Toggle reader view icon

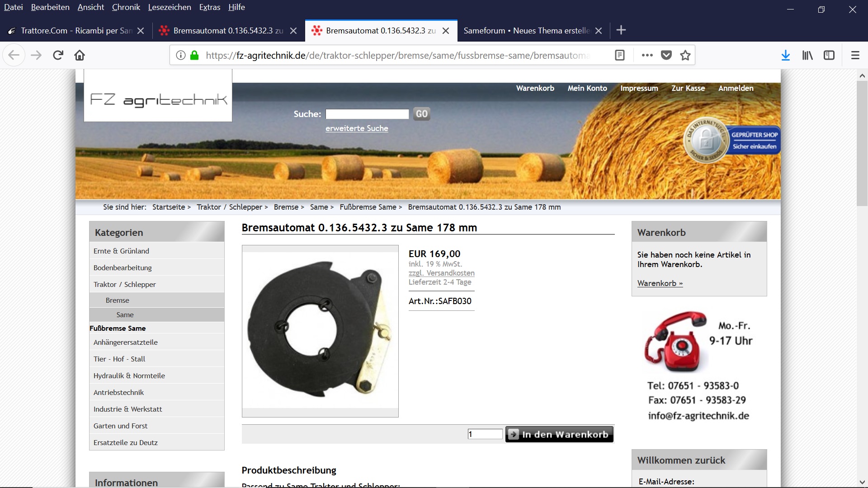620,55
